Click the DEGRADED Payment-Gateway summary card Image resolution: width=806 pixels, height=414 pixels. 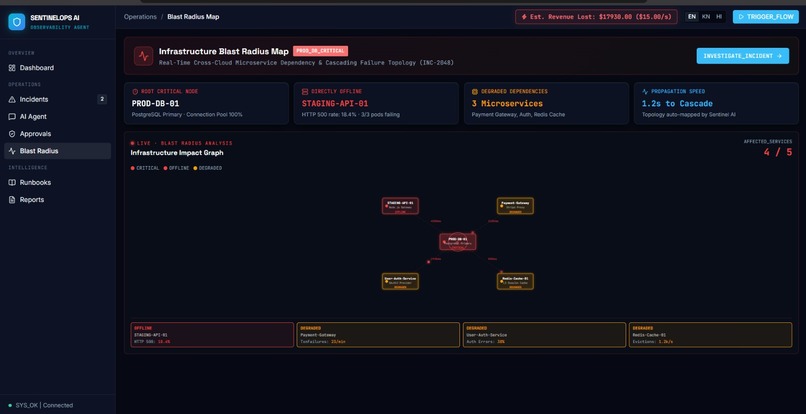[378, 335]
